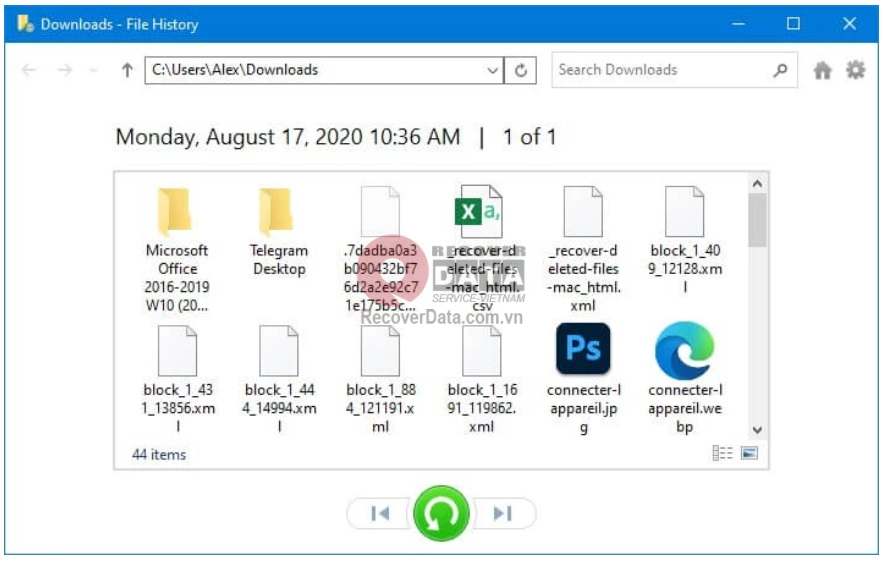Select the Telegram Desktop folder

(279, 231)
